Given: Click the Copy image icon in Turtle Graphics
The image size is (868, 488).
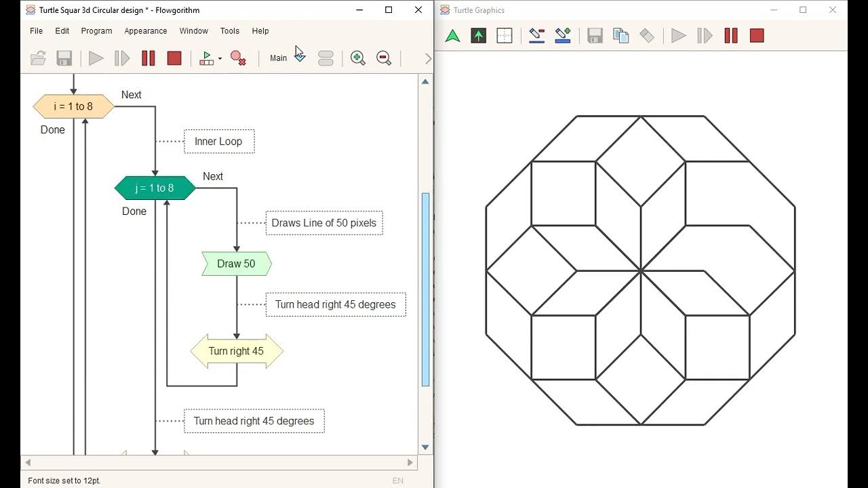Looking at the screenshot, I should pos(621,36).
